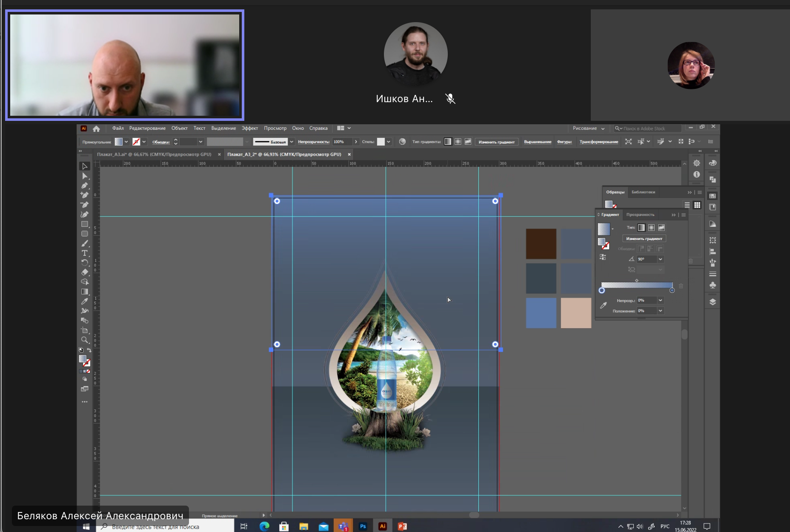Click Изменить градиент button in Gradient panel

coord(644,239)
